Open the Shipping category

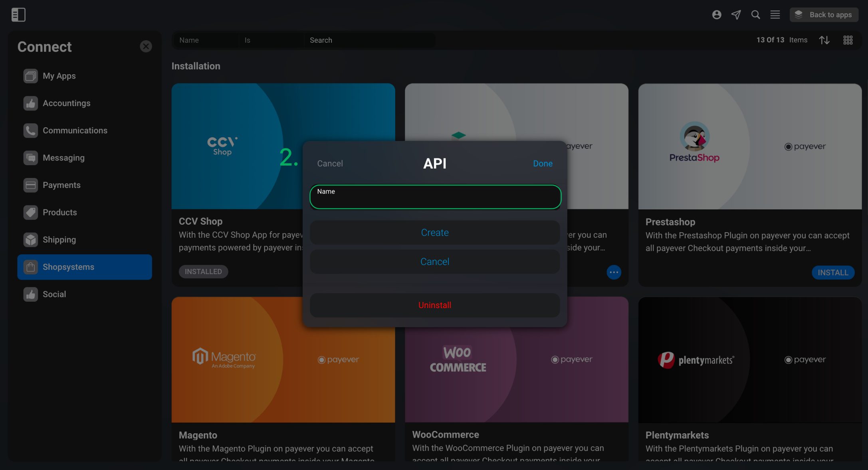[x=85, y=240]
